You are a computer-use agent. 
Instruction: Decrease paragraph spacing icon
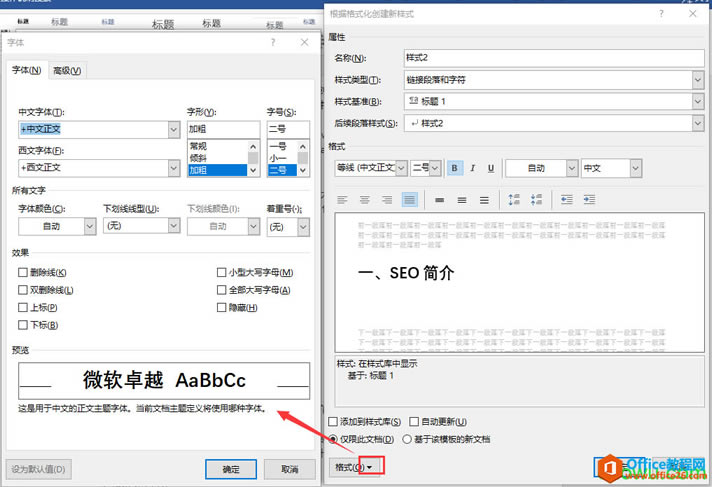[536, 199]
